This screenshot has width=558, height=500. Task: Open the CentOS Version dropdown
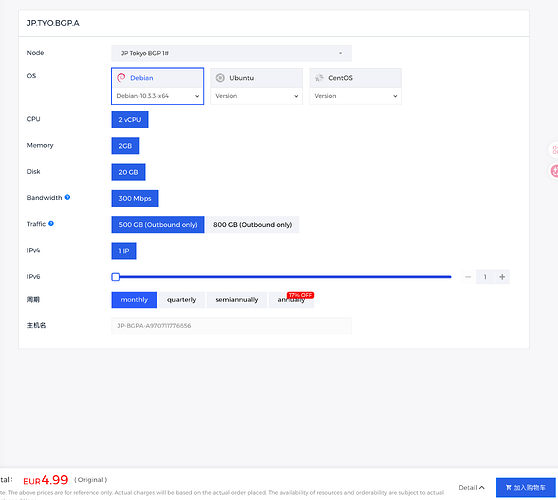pos(355,96)
